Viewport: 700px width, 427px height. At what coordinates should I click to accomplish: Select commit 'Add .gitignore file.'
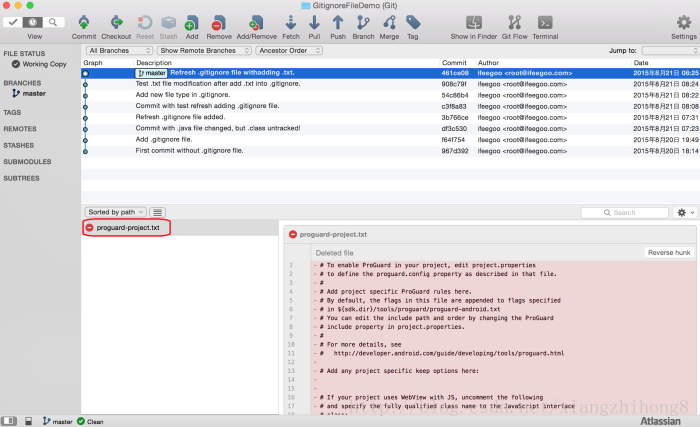[x=390, y=140]
